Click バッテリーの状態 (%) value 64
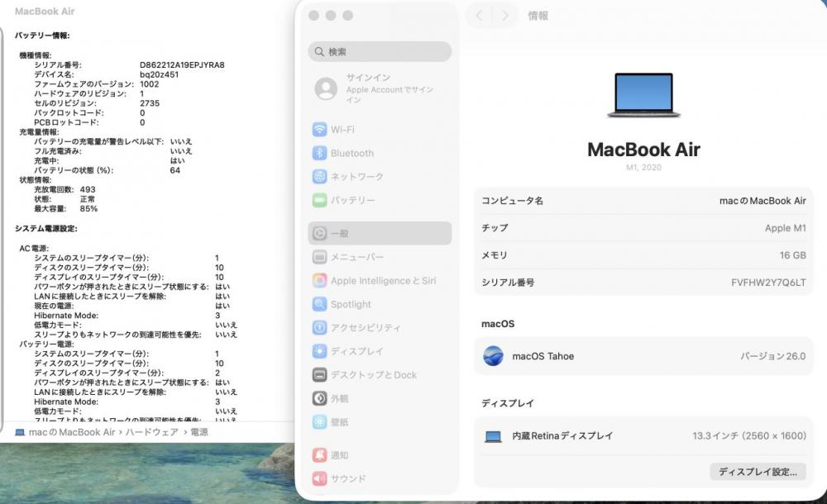 [175, 170]
